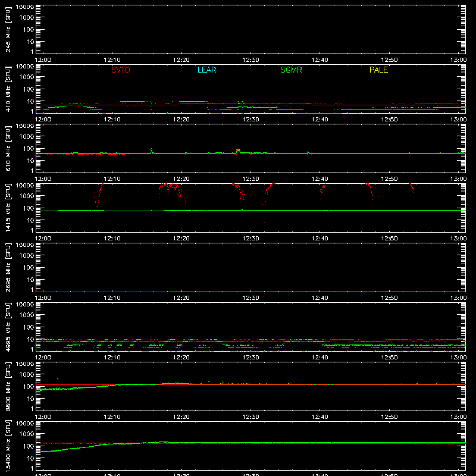Select the '4995 MHz [SFU]' axis label
The image size is (476, 476).
coord(8,327)
